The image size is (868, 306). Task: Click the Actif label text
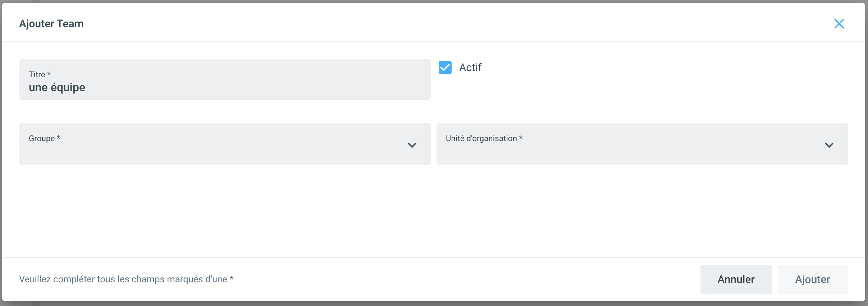coord(470,68)
